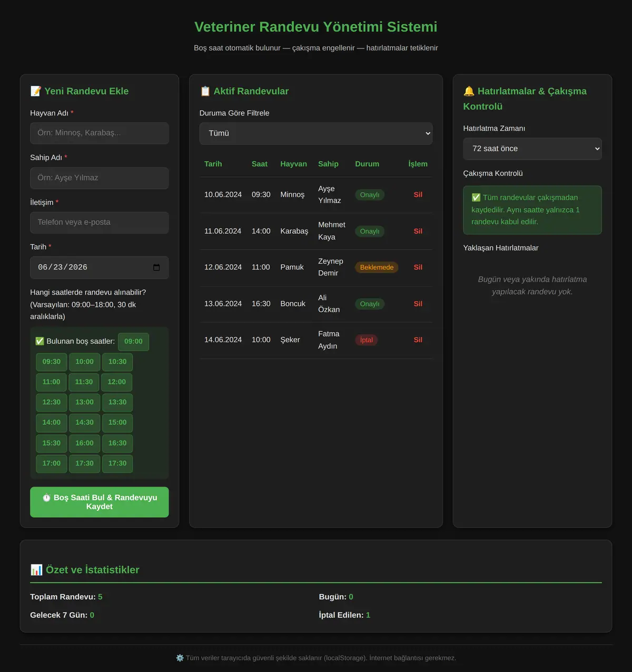Choose the 17:00 time slot

pyautogui.click(x=52, y=463)
